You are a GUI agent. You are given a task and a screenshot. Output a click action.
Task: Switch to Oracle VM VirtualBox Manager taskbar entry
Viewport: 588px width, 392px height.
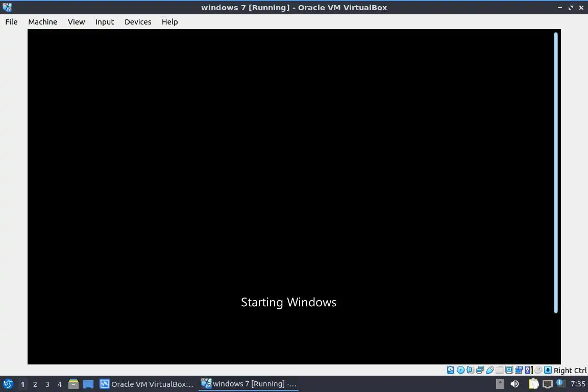point(146,384)
